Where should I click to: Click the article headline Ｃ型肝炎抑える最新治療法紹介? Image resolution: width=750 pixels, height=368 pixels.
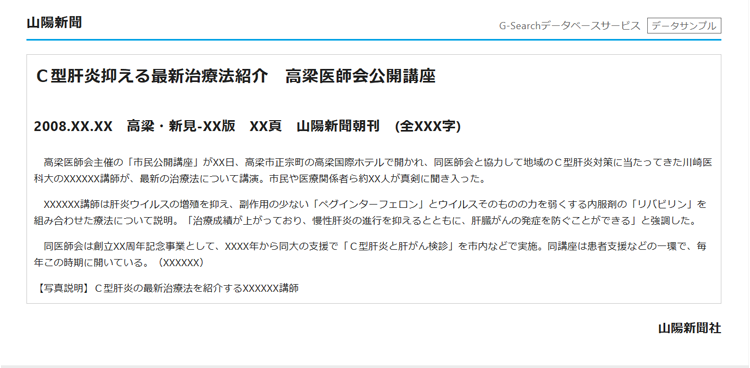click(152, 76)
